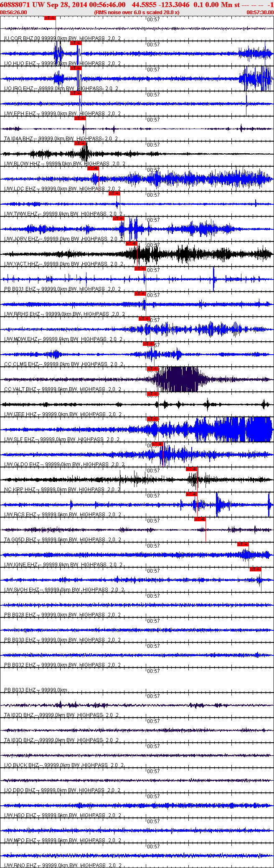Click the end time 00:57:30.00 label

260,13
